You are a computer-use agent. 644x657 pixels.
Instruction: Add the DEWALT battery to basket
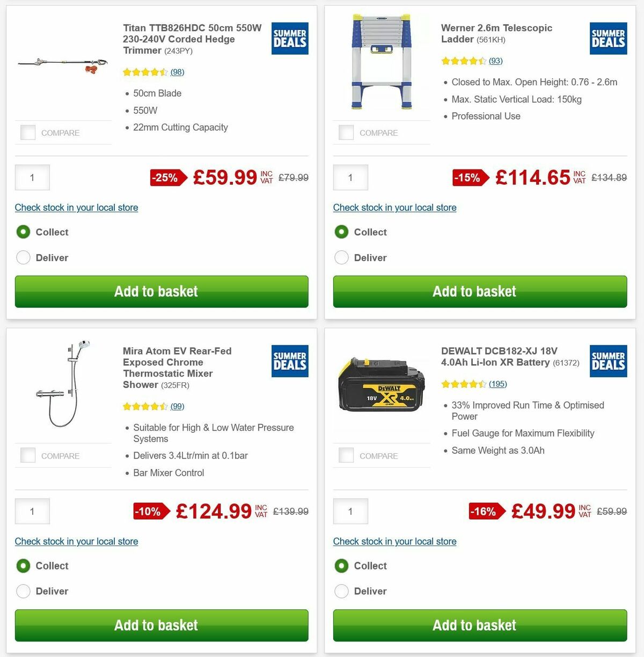coord(474,625)
